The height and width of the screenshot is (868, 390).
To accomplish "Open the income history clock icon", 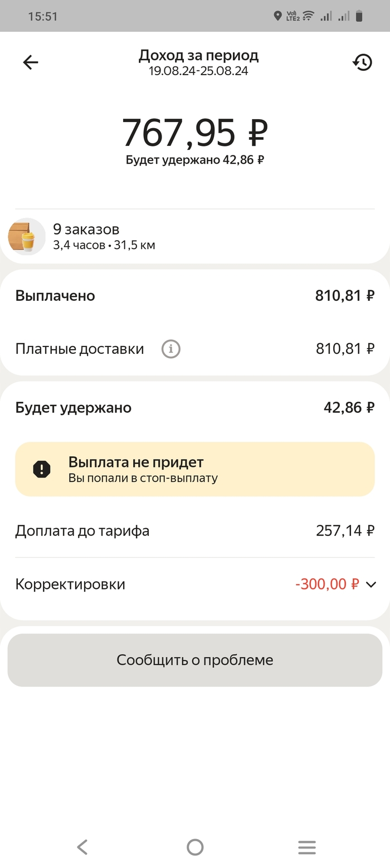I will click(x=362, y=62).
